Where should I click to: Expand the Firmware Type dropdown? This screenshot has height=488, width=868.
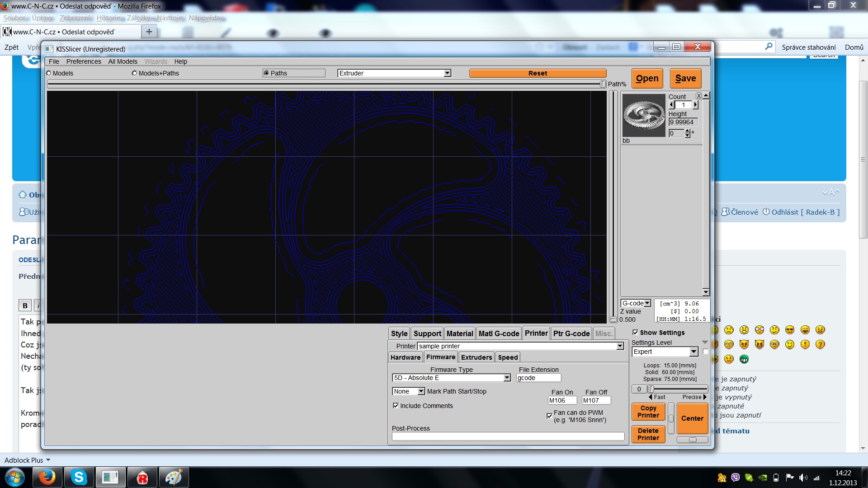pyautogui.click(x=507, y=378)
